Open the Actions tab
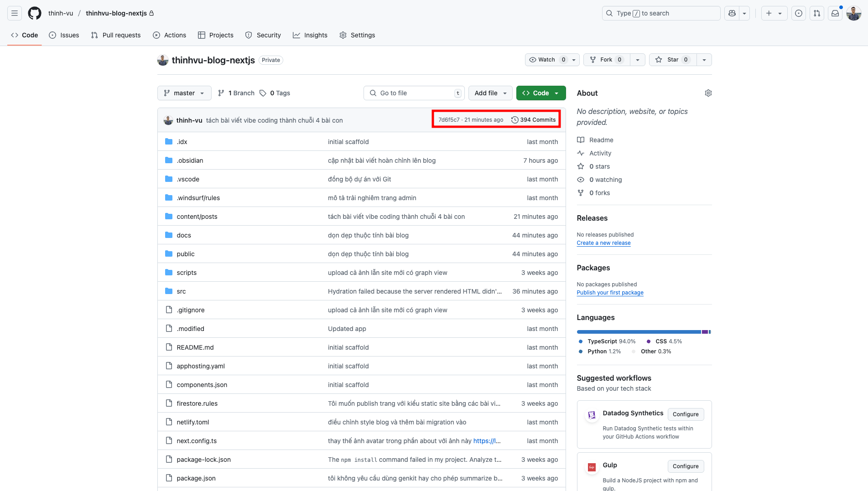 click(170, 35)
